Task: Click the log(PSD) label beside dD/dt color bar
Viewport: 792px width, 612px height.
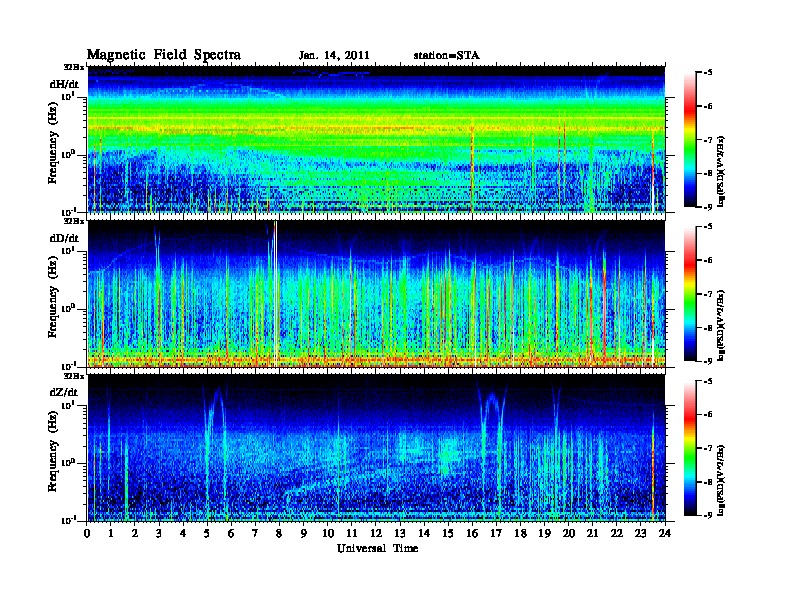Action: [722, 325]
